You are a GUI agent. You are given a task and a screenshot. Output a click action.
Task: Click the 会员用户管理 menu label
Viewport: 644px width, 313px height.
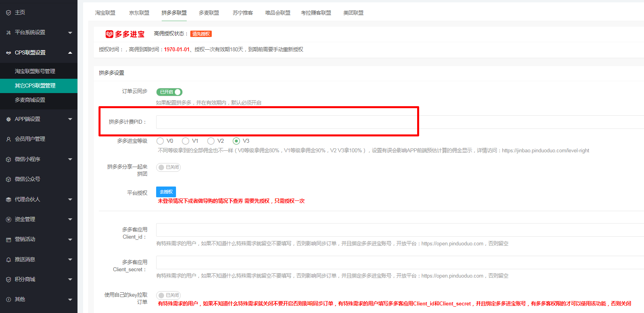click(x=30, y=139)
